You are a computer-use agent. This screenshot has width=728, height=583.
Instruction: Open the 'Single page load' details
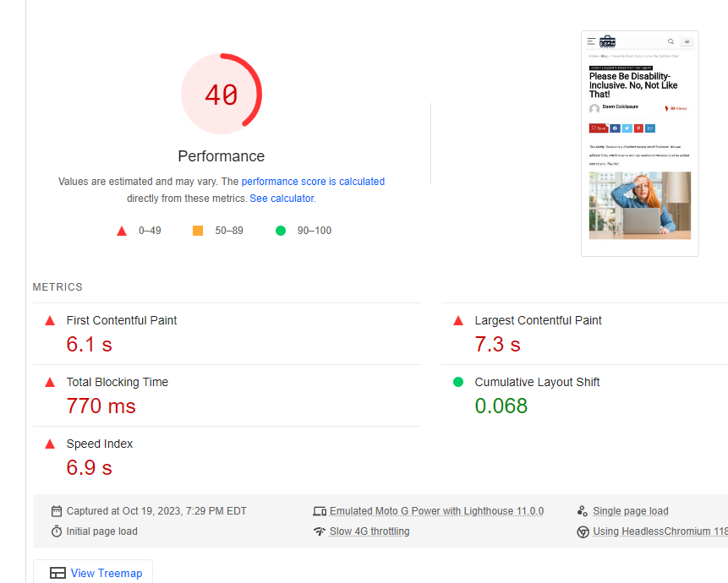631,511
